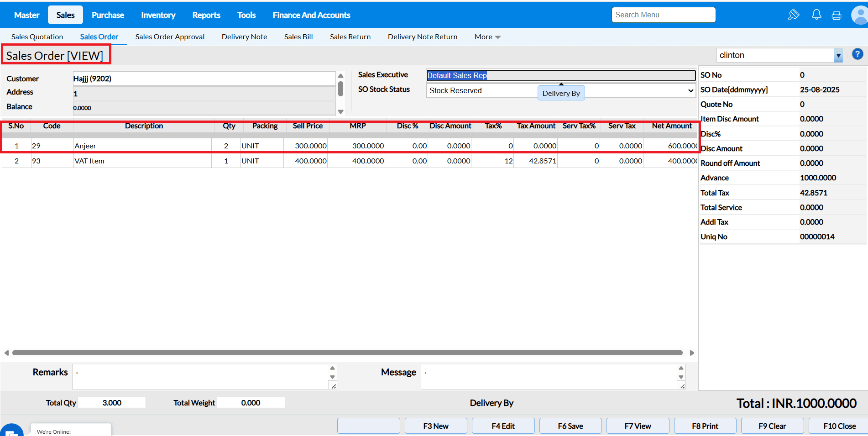The image size is (868, 436).
Task: Open the Purchase menu
Action: pyautogui.click(x=108, y=15)
